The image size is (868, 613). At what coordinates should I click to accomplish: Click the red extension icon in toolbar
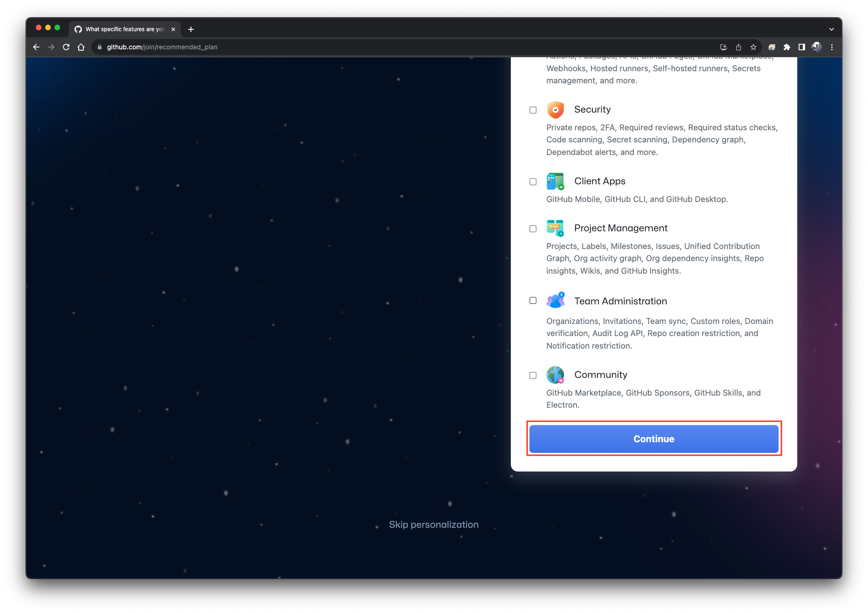pyautogui.click(x=772, y=47)
